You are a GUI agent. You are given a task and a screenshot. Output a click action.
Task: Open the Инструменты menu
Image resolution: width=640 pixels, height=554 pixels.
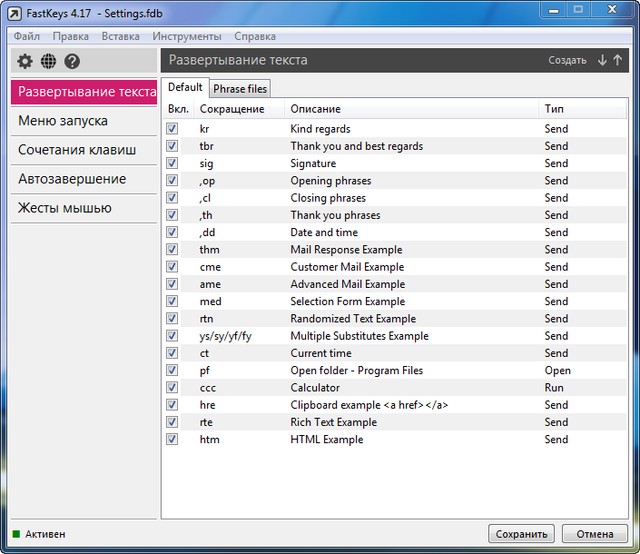click(186, 36)
